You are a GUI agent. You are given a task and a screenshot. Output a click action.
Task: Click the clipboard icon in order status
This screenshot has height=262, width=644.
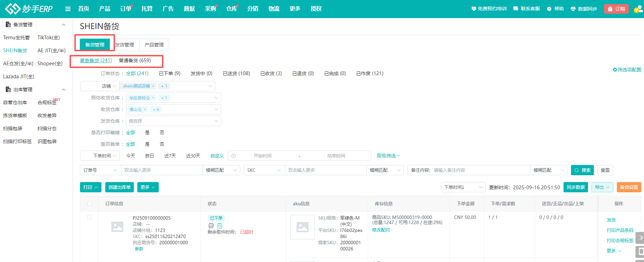pos(220,225)
